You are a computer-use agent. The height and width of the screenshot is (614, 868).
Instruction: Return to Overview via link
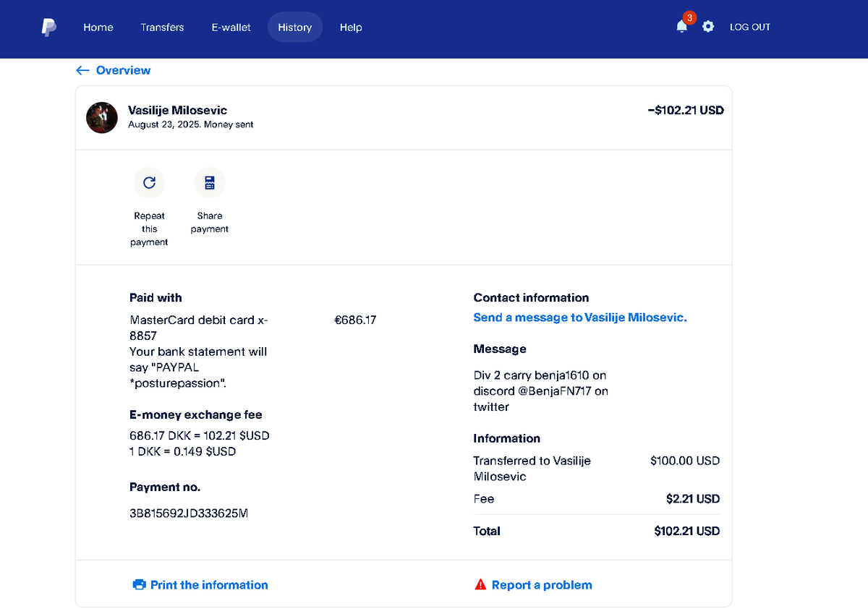[123, 70]
